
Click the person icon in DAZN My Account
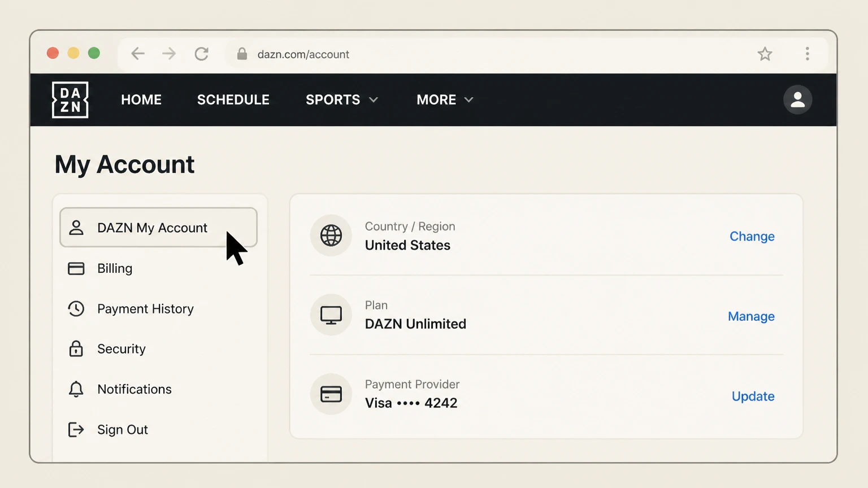click(76, 228)
